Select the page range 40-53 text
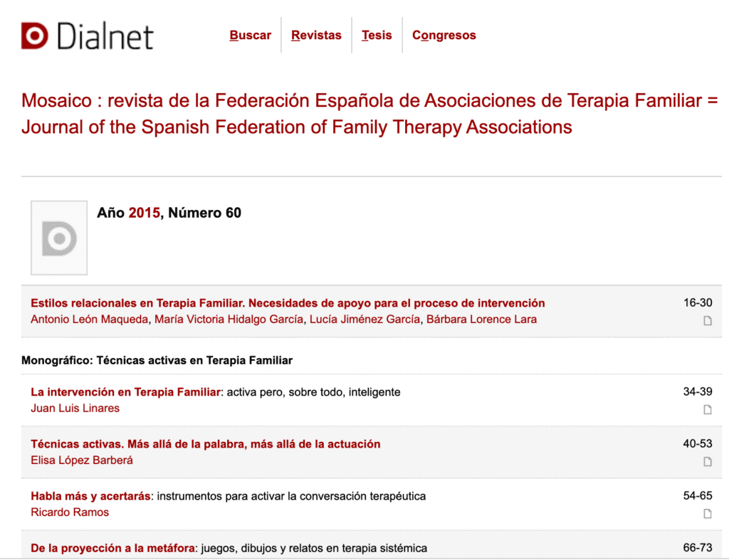Screen dimensions: 729x560 (x=698, y=443)
